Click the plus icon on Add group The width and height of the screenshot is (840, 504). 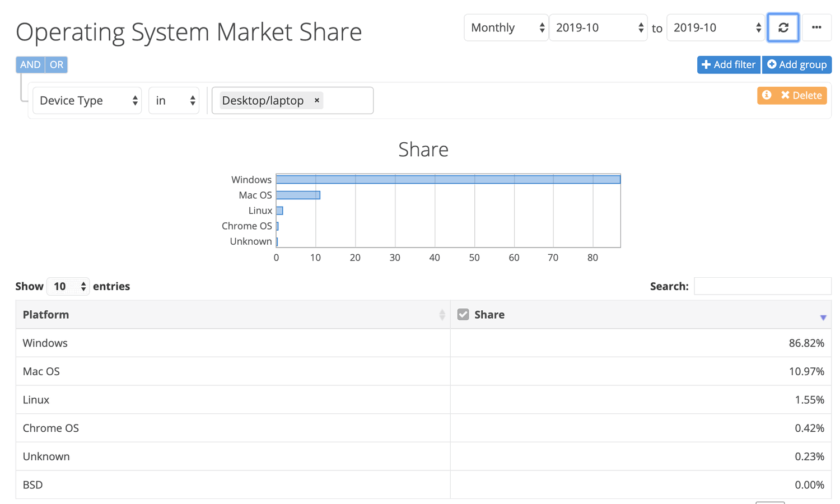(x=772, y=64)
